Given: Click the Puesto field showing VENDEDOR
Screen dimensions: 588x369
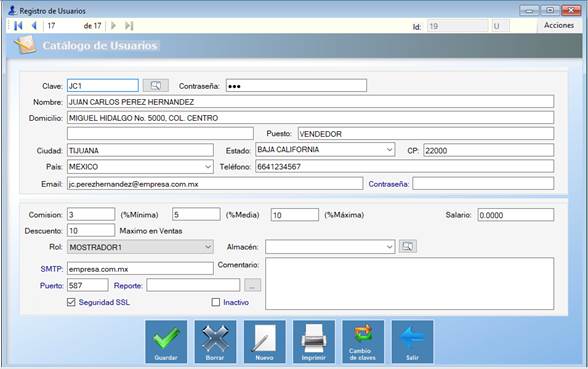Looking at the screenshot, I should click(426, 134).
